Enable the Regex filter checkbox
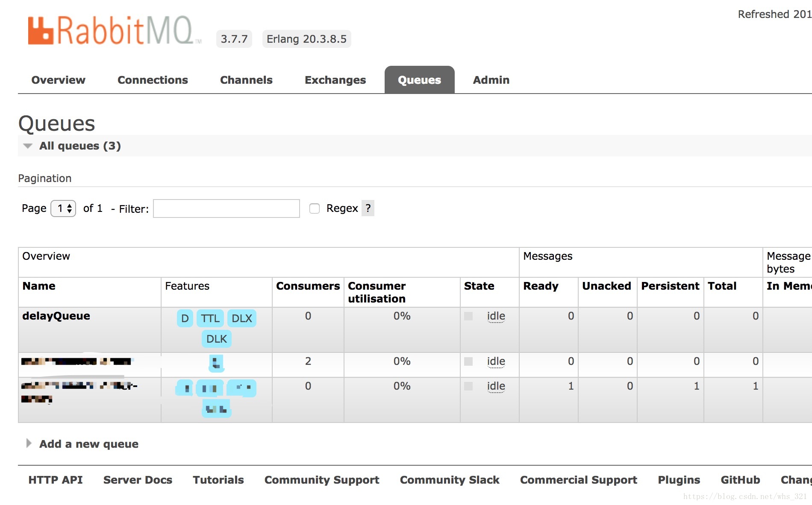Image resolution: width=812 pixels, height=505 pixels. pos(315,208)
